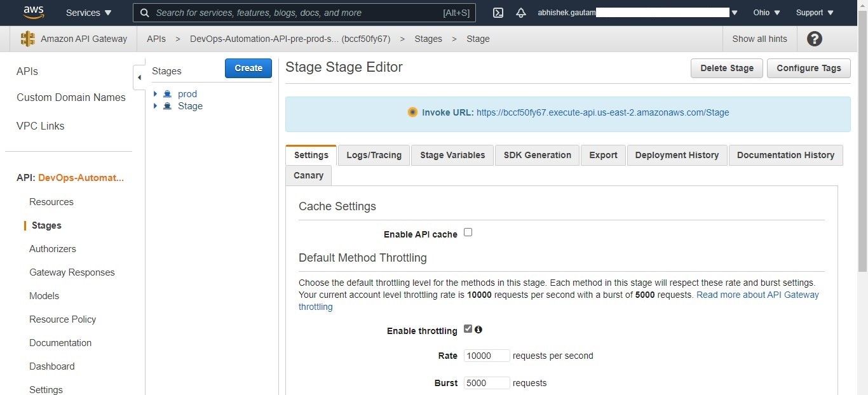868x395 pixels.
Task: Click the Stages breadcrumb link
Action: [x=428, y=39]
